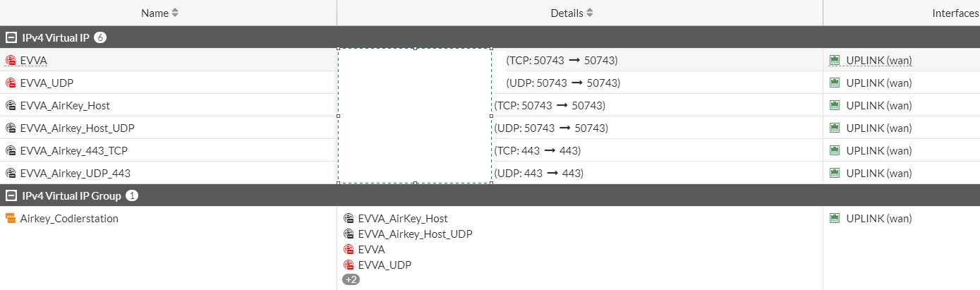Click the EVVA_AirKey_Host globe icon in Name column
Image resolution: width=980 pixels, height=290 pixels.
coord(11,106)
